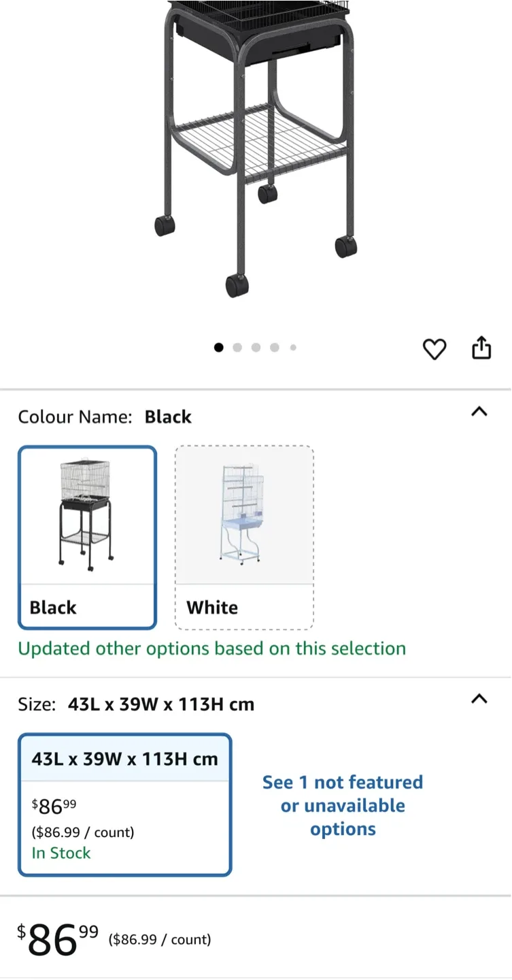512x980 pixels.
Task: Click the share arrow icon near the heart
Action: click(x=481, y=348)
